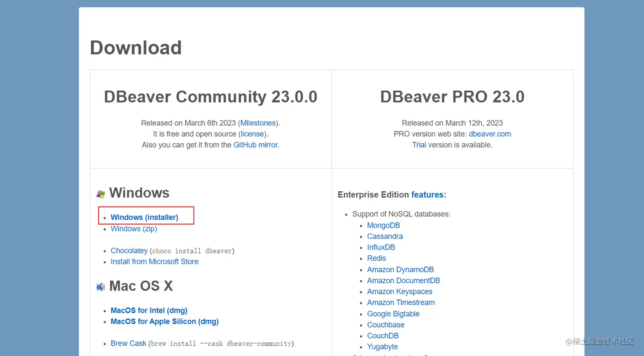Open the Cassandra link
Image resolution: width=644 pixels, height=356 pixels.
(385, 236)
